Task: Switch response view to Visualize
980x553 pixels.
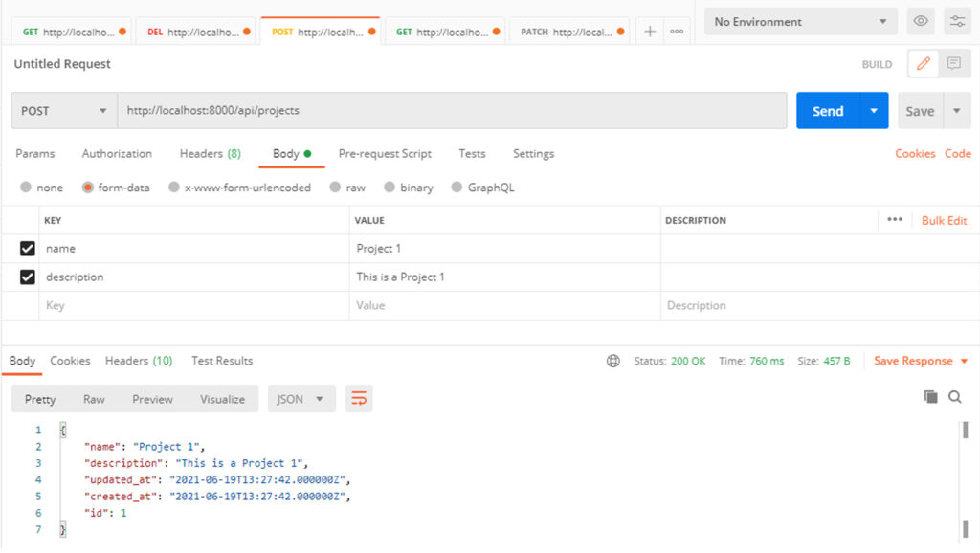Action: coord(222,399)
